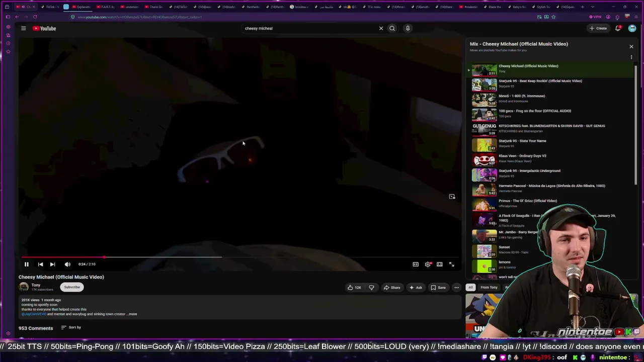The width and height of the screenshot is (644, 362).
Task: Open the browser tab list chevron
Action: click(592, 7)
